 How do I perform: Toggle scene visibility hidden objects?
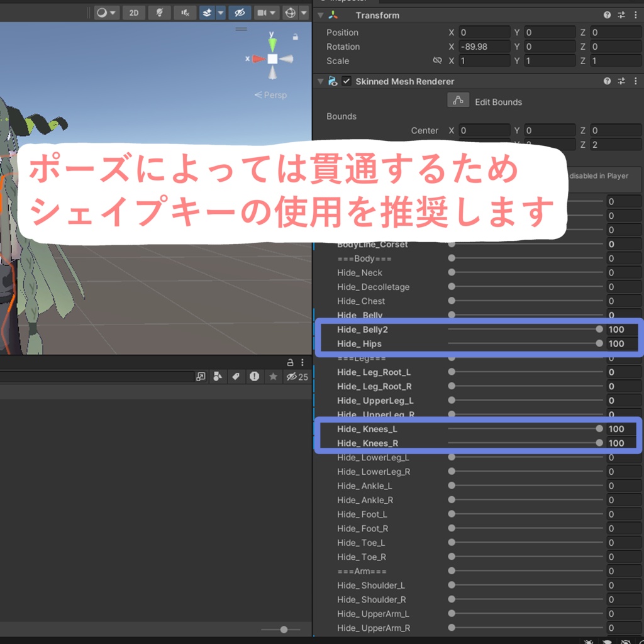(240, 13)
